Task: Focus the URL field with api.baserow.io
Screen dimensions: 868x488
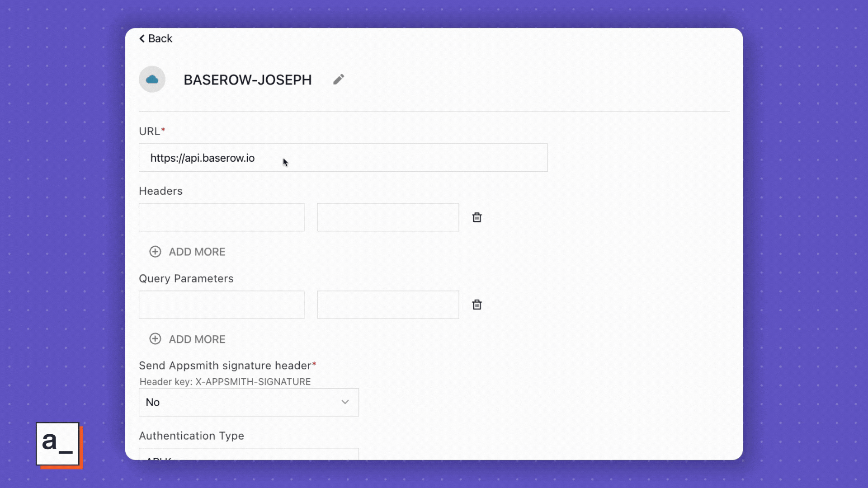Action: point(343,158)
